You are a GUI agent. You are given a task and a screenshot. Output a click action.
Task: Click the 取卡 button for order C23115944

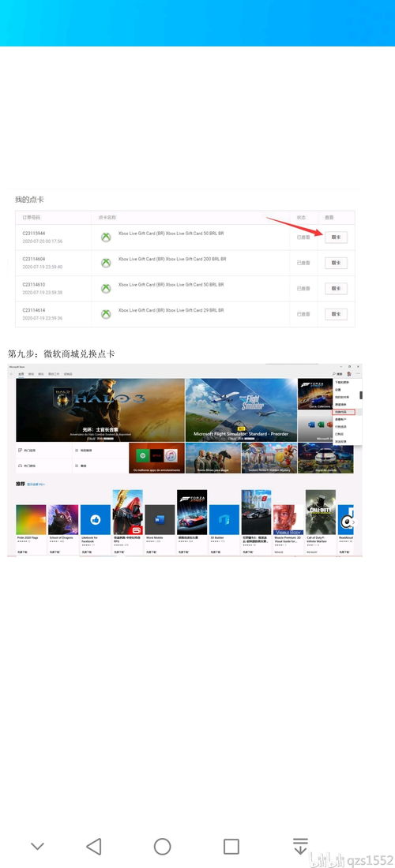[x=336, y=237]
